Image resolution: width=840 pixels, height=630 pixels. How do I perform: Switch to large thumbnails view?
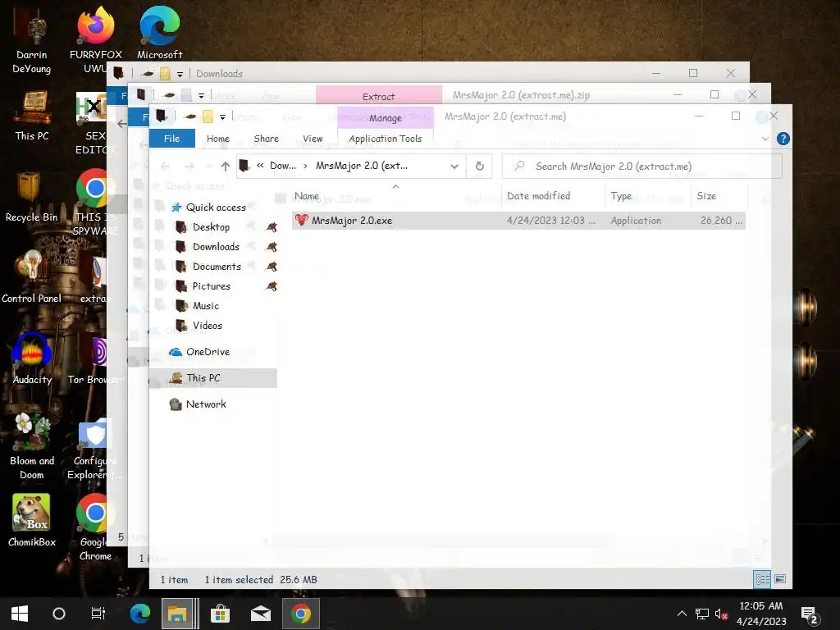tap(780, 579)
